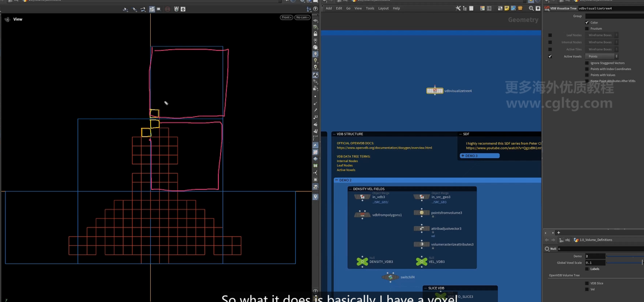The height and width of the screenshot is (302, 644).
Task: Select the camera-view tool in the viewport toolbar
Action: click(x=152, y=9)
